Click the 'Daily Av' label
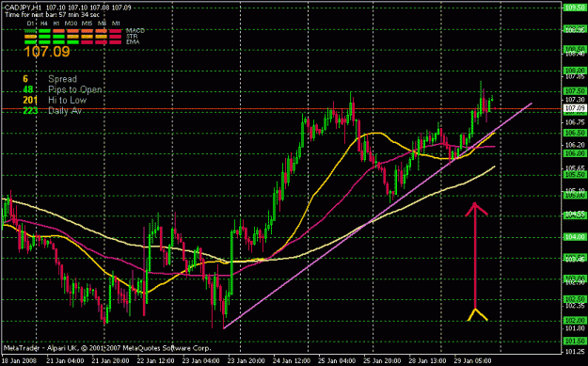 (x=65, y=111)
